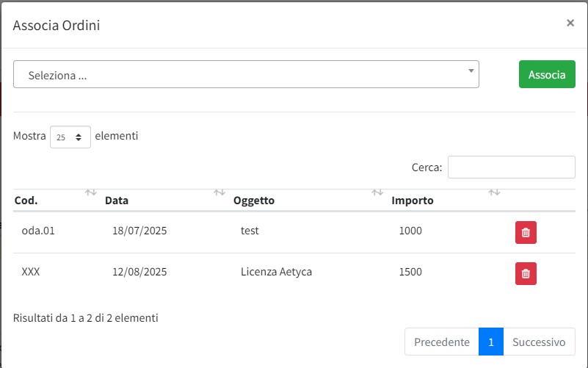
Task: Sort by Data using its sort arrows
Action: [219, 192]
